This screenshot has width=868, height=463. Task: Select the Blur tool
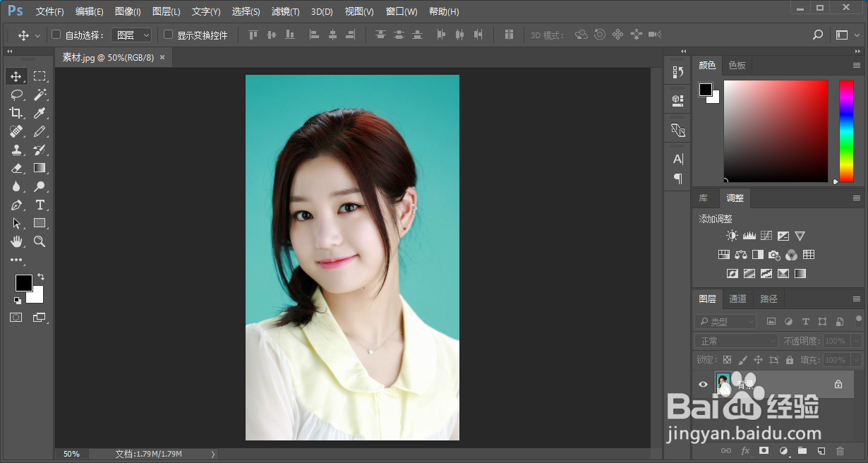16,186
